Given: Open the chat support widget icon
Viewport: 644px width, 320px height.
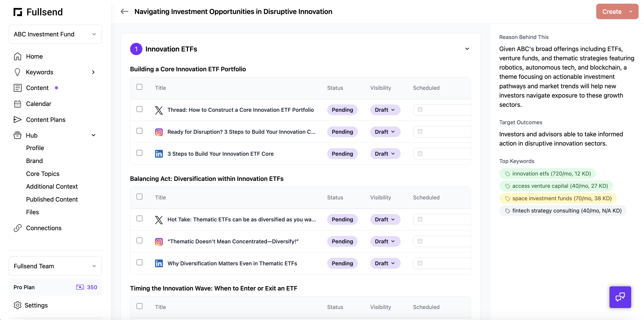Looking at the screenshot, I should click(620, 297).
